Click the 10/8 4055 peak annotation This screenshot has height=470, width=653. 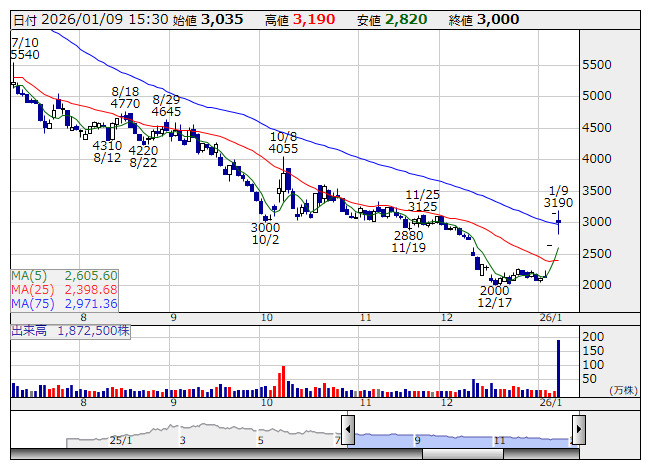(x=283, y=142)
